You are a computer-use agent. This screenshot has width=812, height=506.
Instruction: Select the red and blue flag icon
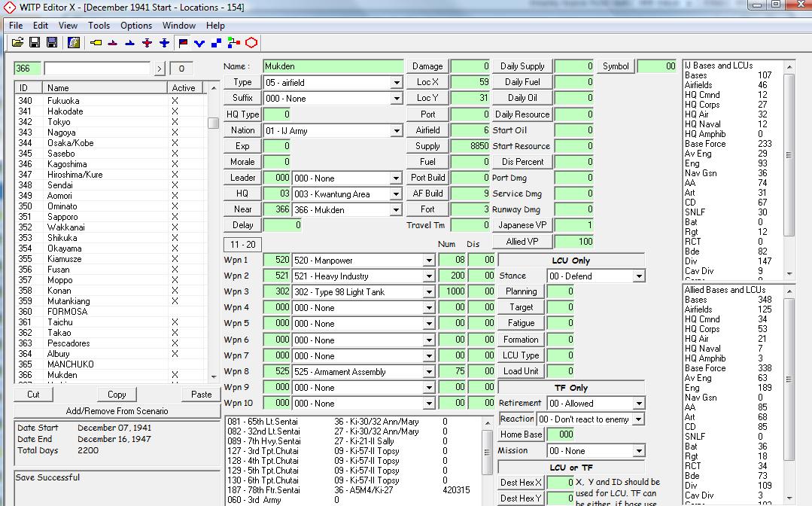tap(183, 43)
